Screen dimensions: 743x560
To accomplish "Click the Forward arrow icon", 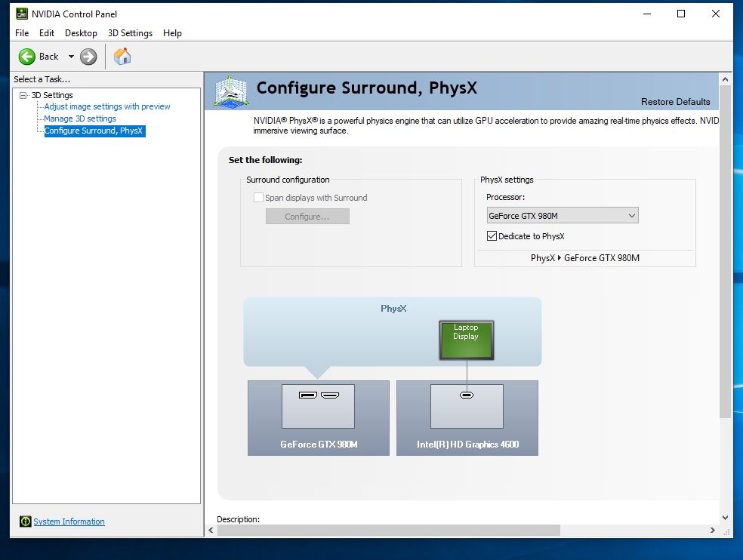I will (x=88, y=57).
